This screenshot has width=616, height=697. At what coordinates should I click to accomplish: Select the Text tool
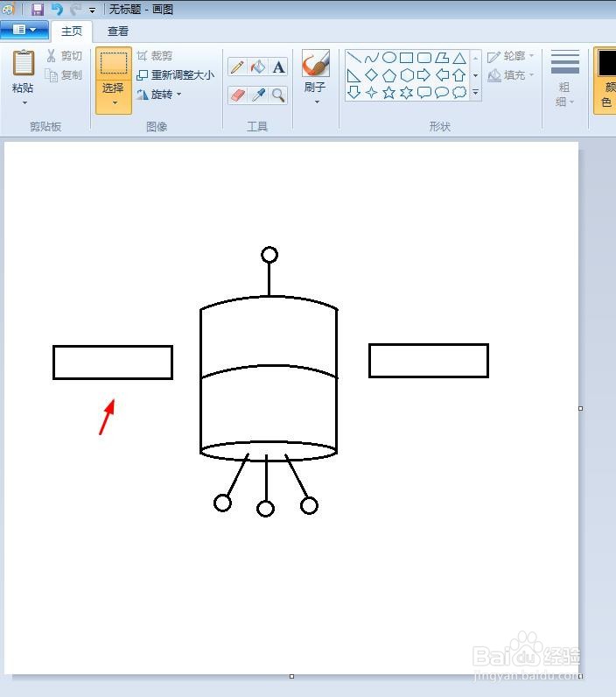[x=278, y=67]
